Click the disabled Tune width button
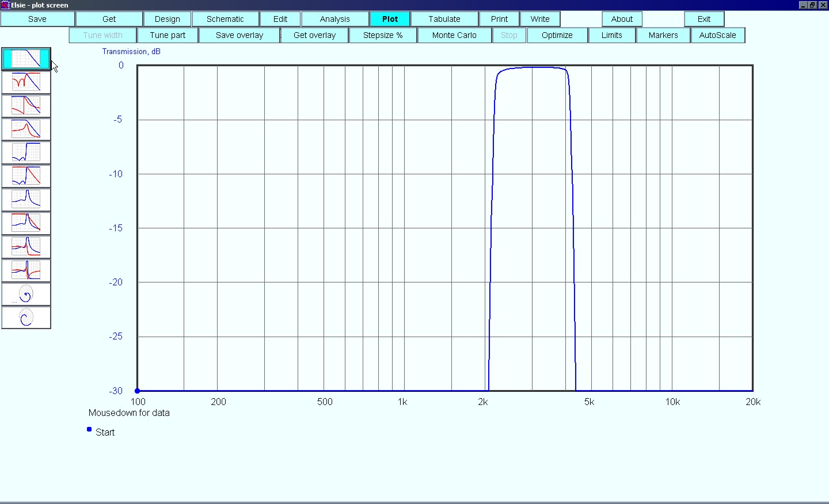The width and height of the screenshot is (829, 504). click(x=102, y=35)
